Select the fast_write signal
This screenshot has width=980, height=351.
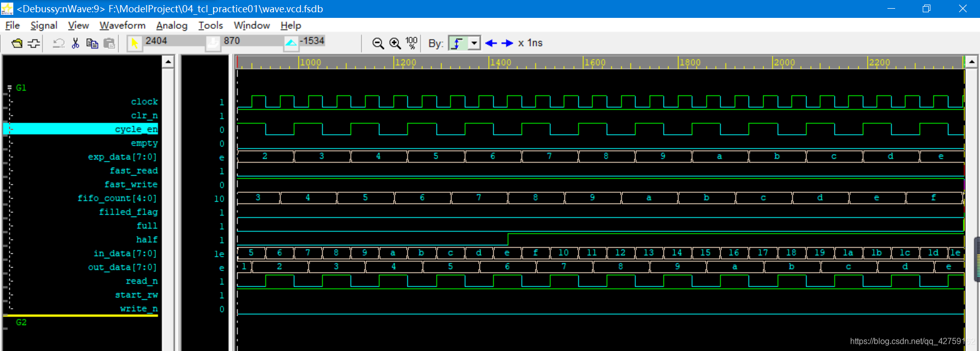[x=131, y=184]
